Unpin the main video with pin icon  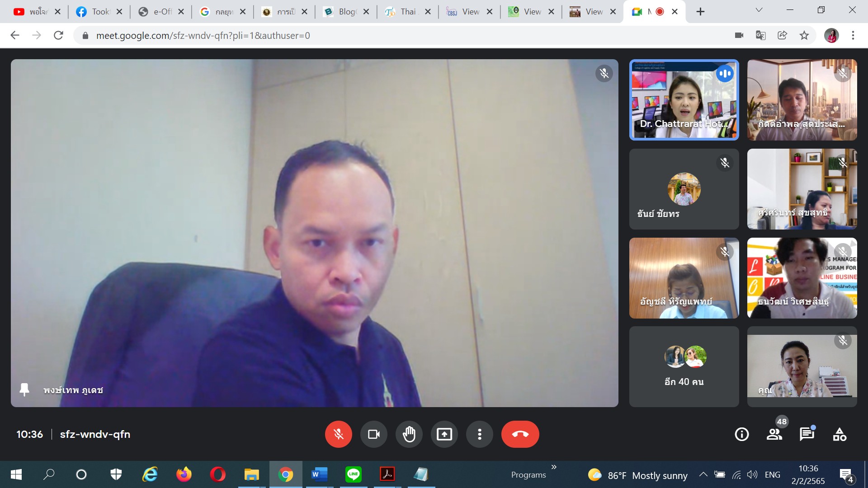click(x=24, y=389)
